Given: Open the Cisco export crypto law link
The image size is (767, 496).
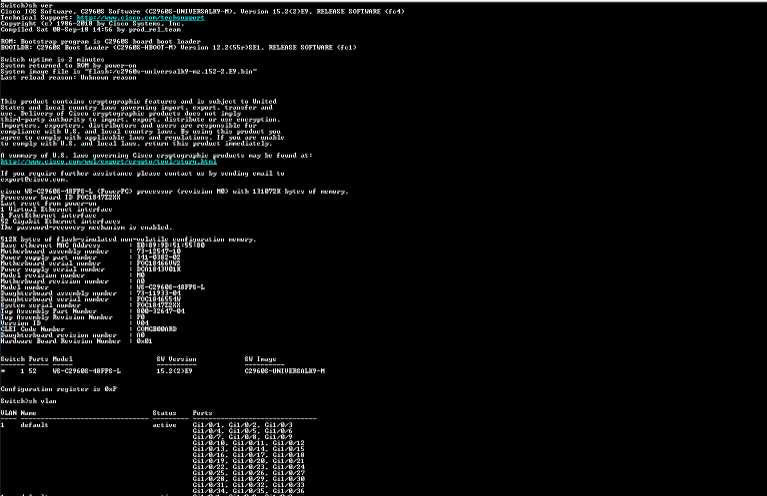Looking at the screenshot, I should click(109, 161).
